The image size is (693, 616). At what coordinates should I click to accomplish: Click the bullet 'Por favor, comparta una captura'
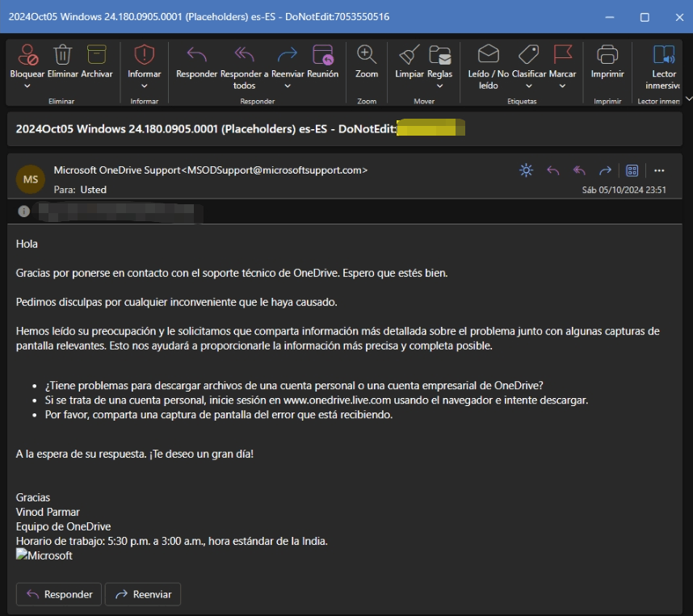pos(219,415)
